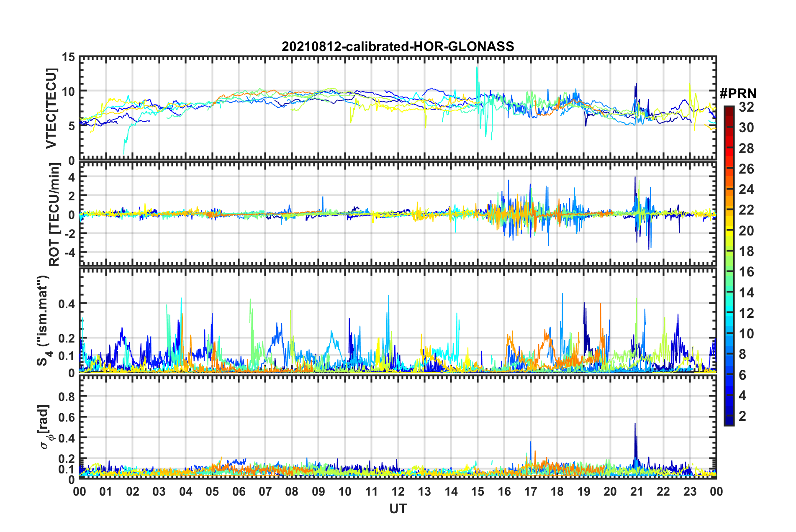
Task: Click the colorbar tick label 30
Action: [x=746, y=128]
